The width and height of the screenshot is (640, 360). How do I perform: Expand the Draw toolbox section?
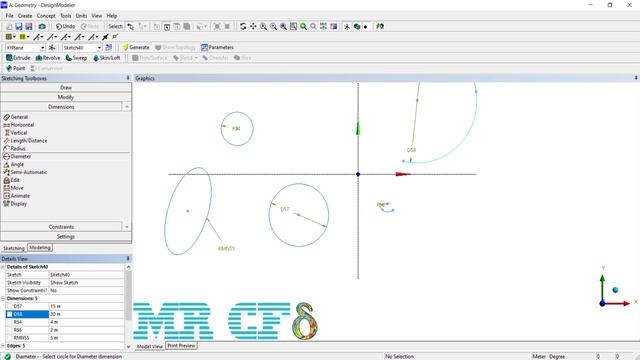pos(66,87)
